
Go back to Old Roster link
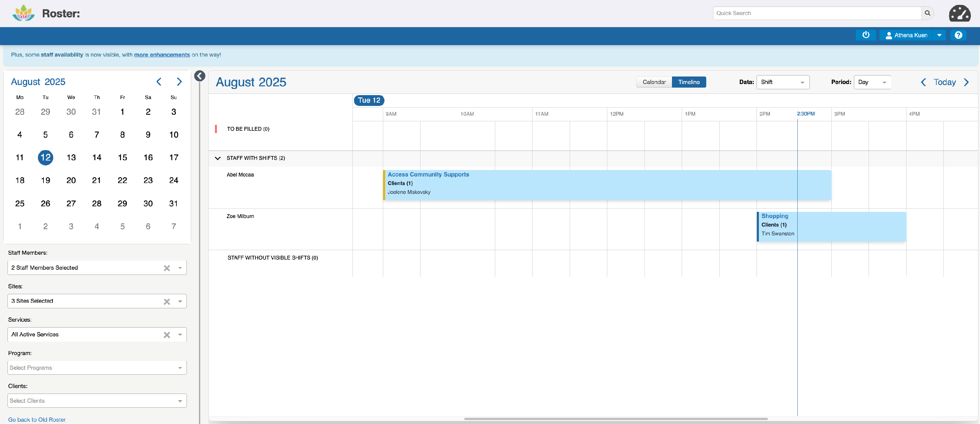37,419
